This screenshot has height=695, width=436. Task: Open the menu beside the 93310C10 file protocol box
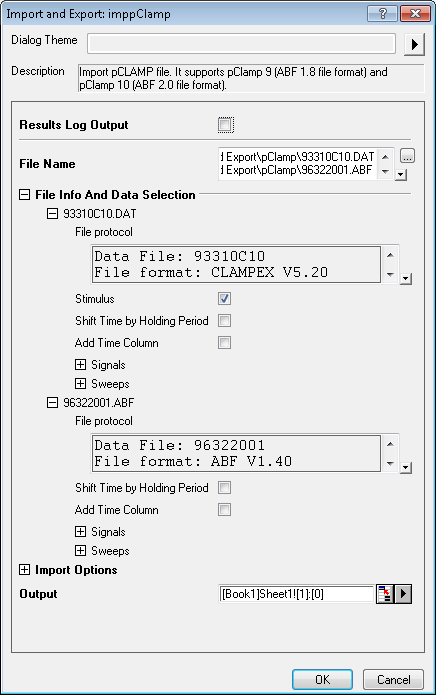[x=406, y=279]
